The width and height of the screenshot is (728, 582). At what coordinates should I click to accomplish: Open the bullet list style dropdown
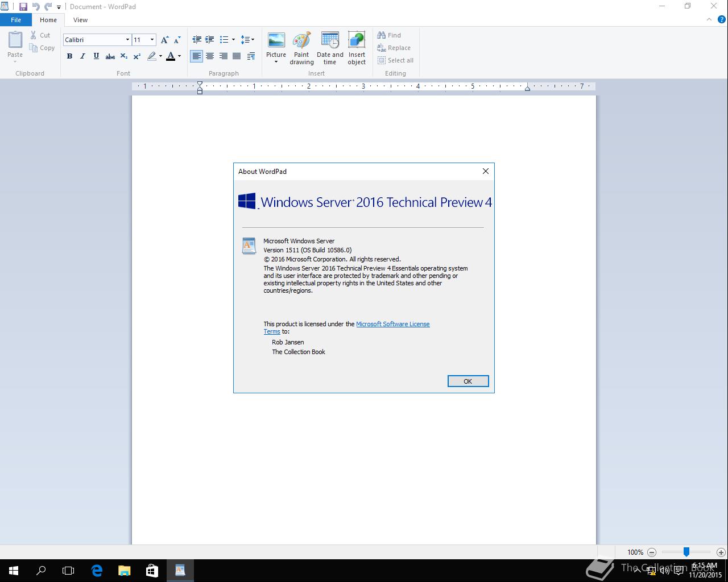pyautogui.click(x=233, y=40)
